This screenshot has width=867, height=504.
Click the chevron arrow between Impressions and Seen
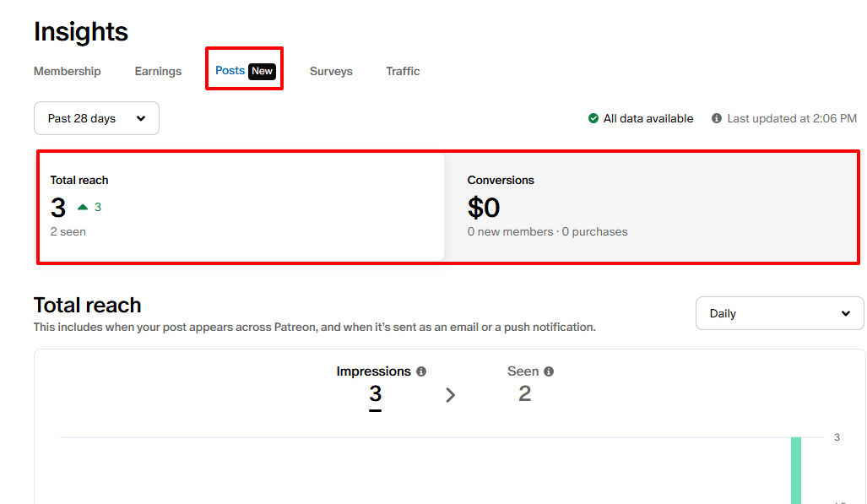click(451, 394)
